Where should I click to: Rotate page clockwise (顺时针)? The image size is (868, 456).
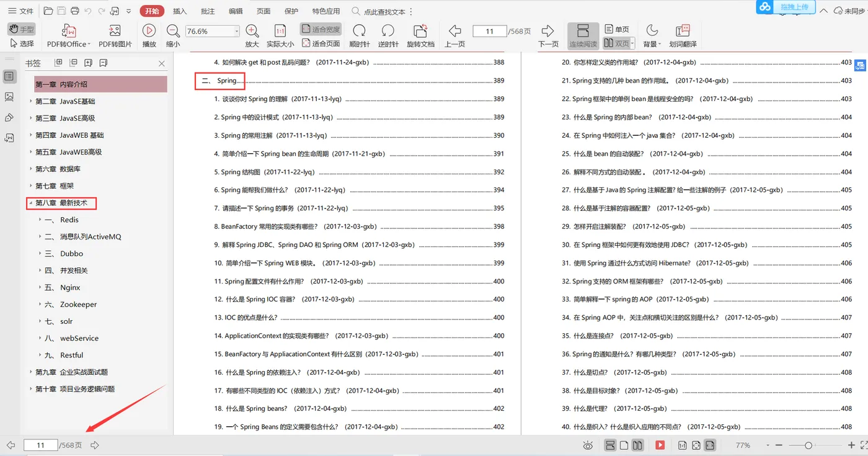pos(359,36)
